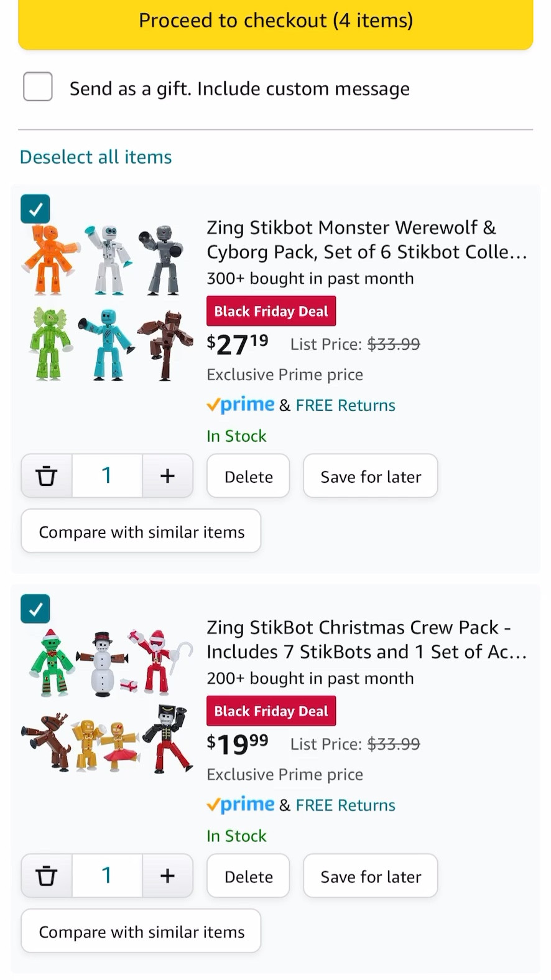Uncheck the Monster Werewolf pack item
Viewport: 551px width, 980px height.
[x=35, y=209]
